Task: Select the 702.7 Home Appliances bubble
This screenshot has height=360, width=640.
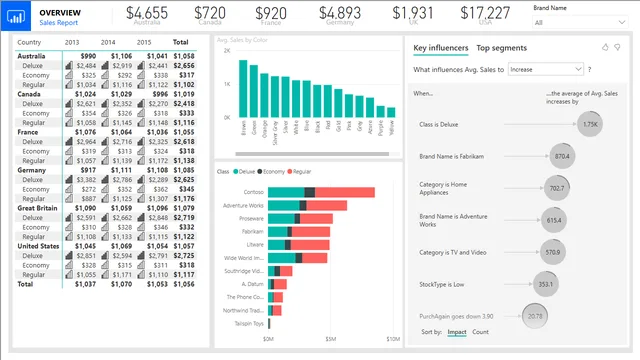Action: (x=557, y=188)
